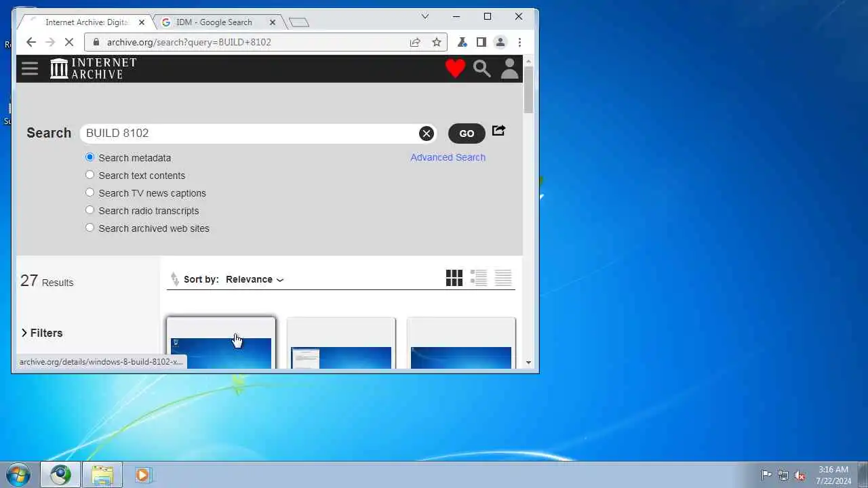
Task: Open the browser extensions icon
Action: [462, 42]
